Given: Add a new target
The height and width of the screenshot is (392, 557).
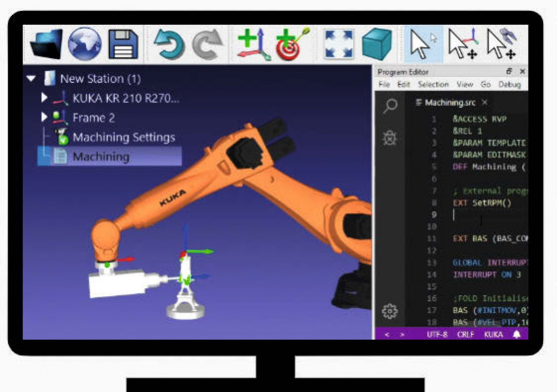Looking at the screenshot, I should click(x=292, y=44).
